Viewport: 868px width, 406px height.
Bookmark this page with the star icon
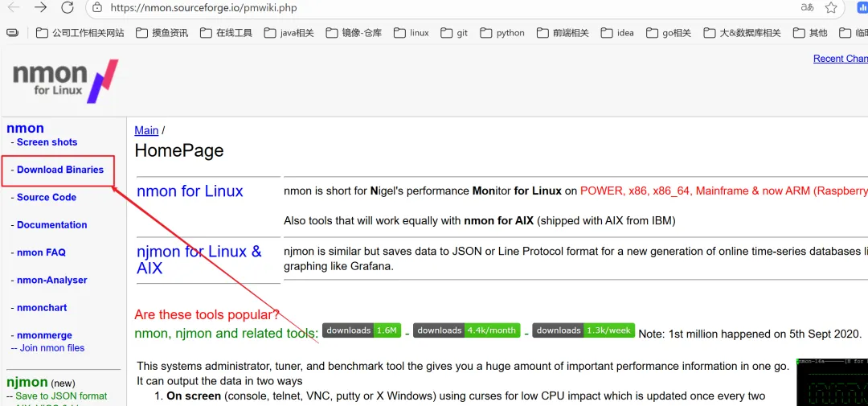coord(831,8)
